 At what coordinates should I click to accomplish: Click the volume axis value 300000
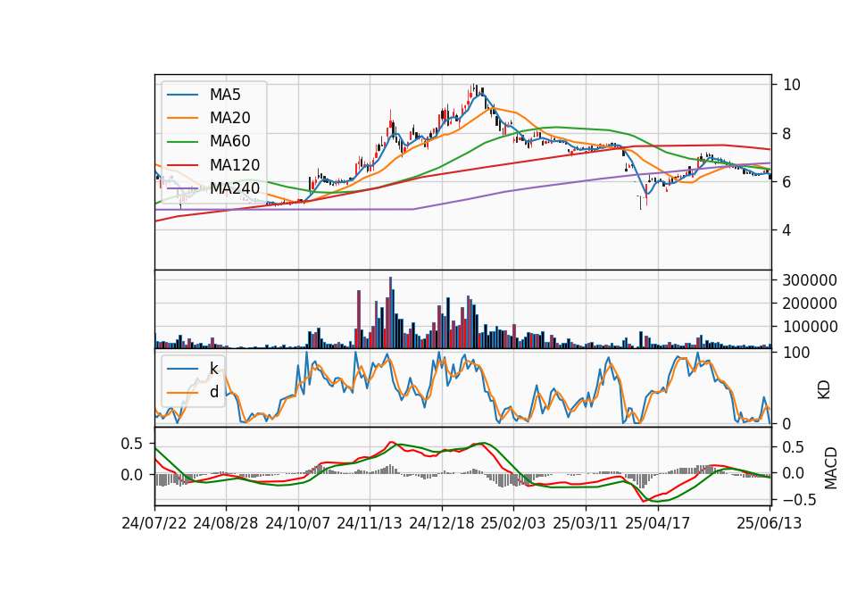point(810,280)
